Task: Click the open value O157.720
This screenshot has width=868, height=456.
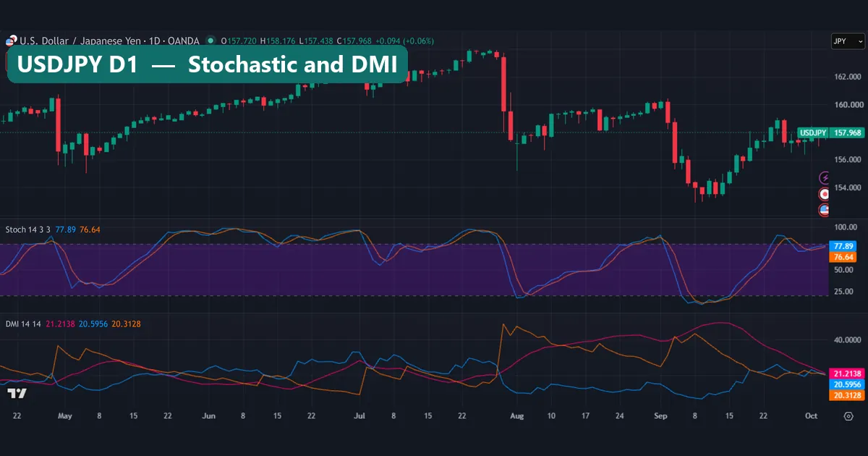Action: 240,41
